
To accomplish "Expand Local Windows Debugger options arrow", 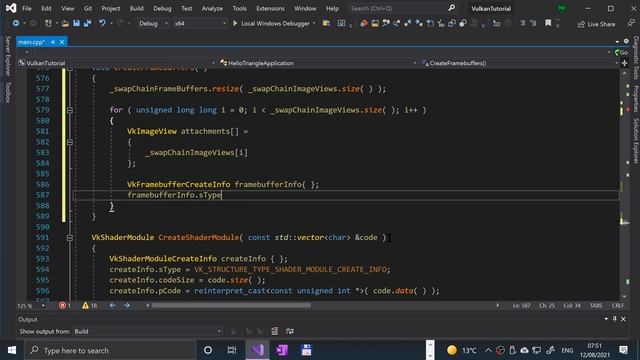I will (x=314, y=24).
